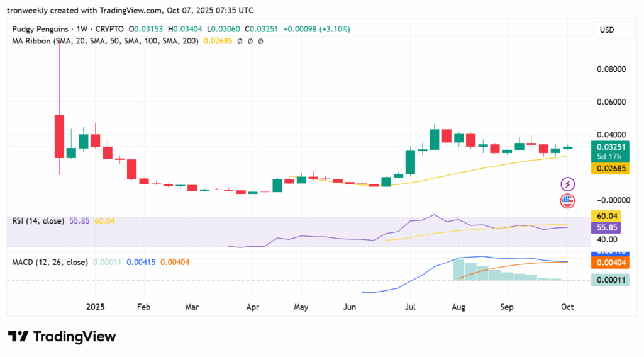This screenshot has width=644, height=357.
Task: Click the 2025 label on time axis
Action: tap(96, 307)
